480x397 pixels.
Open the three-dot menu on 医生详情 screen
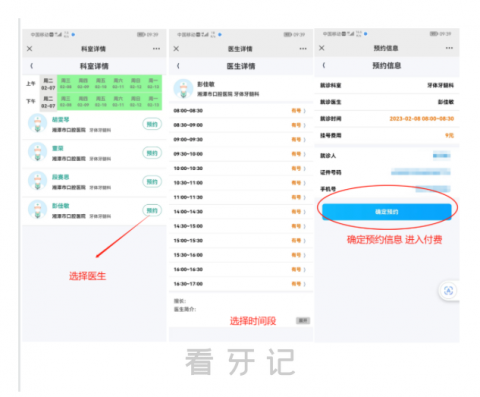point(303,49)
